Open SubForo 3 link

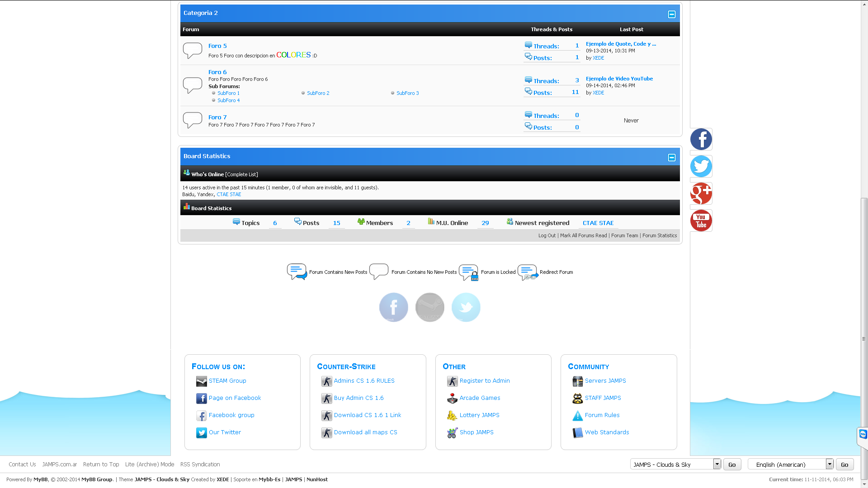click(407, 93)
